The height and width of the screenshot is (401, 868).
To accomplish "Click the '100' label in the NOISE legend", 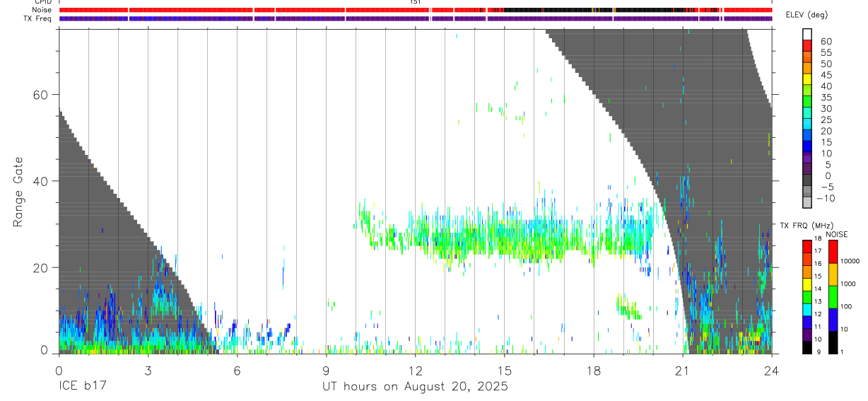I will coord(847,306).
